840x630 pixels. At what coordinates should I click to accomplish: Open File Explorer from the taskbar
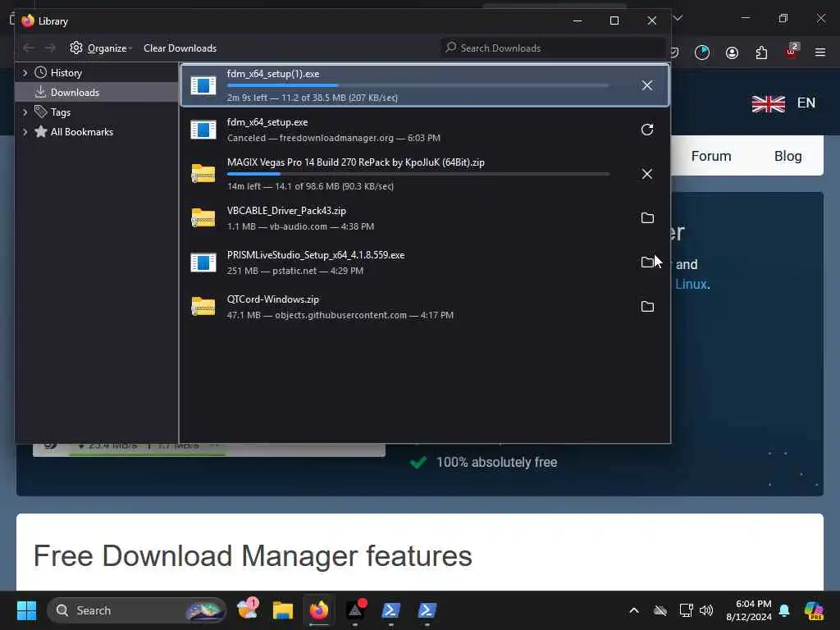coord(283,610)
